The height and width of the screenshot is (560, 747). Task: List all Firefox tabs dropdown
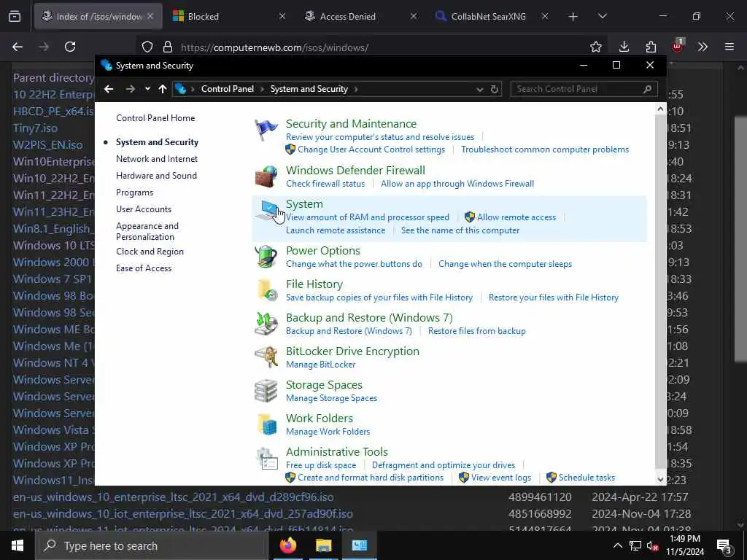tap(602, 16)
